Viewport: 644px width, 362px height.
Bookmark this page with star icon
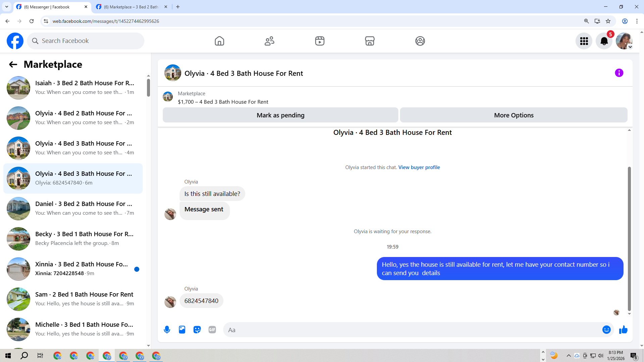click(x=608, y=21)
